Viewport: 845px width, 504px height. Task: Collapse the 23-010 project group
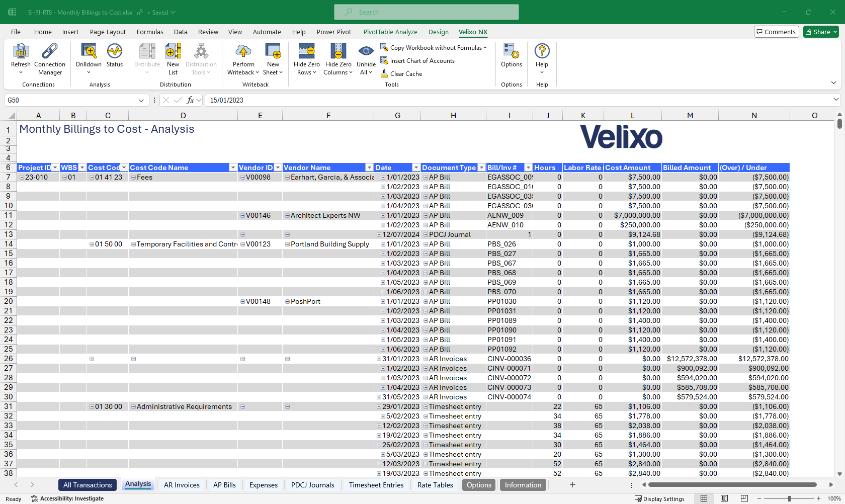pyautogui.click(x=22, y=178)
